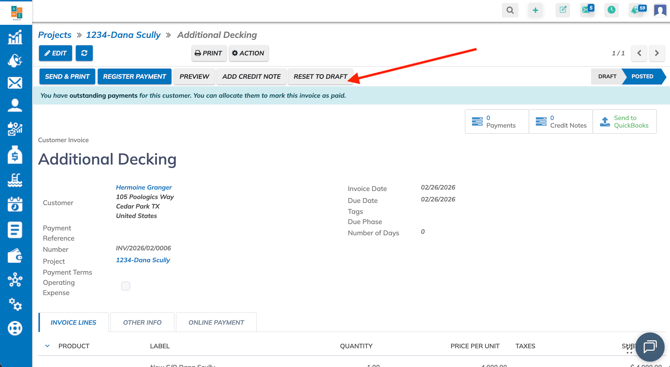This screenshot has height=367, width=670.
Task: Select the Posted status stage
Action: click(x=642, y=76)
